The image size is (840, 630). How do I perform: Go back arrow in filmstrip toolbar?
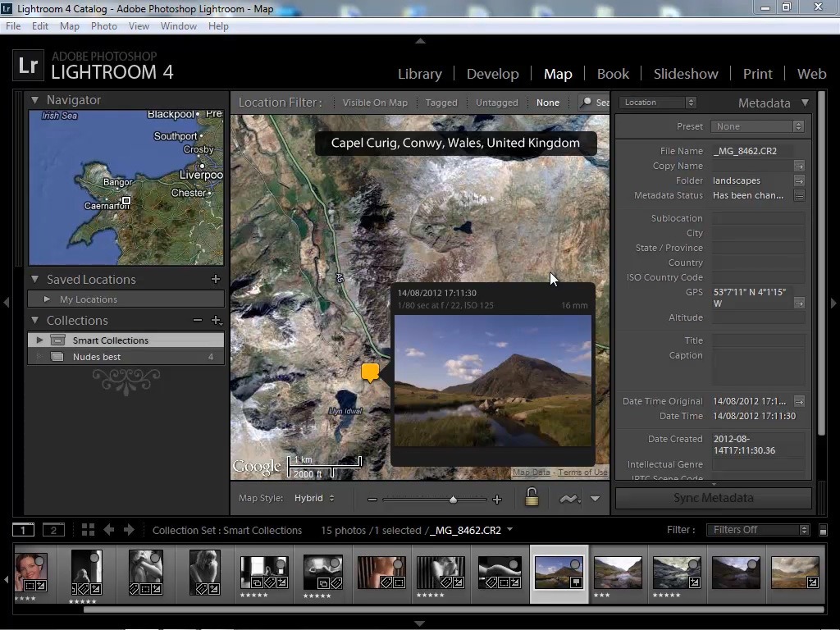point(109,530)
